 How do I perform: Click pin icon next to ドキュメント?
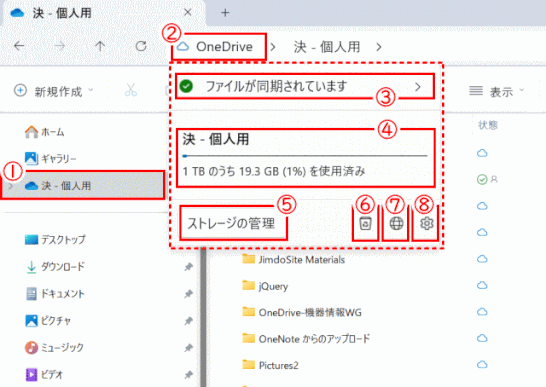[188, 294]
